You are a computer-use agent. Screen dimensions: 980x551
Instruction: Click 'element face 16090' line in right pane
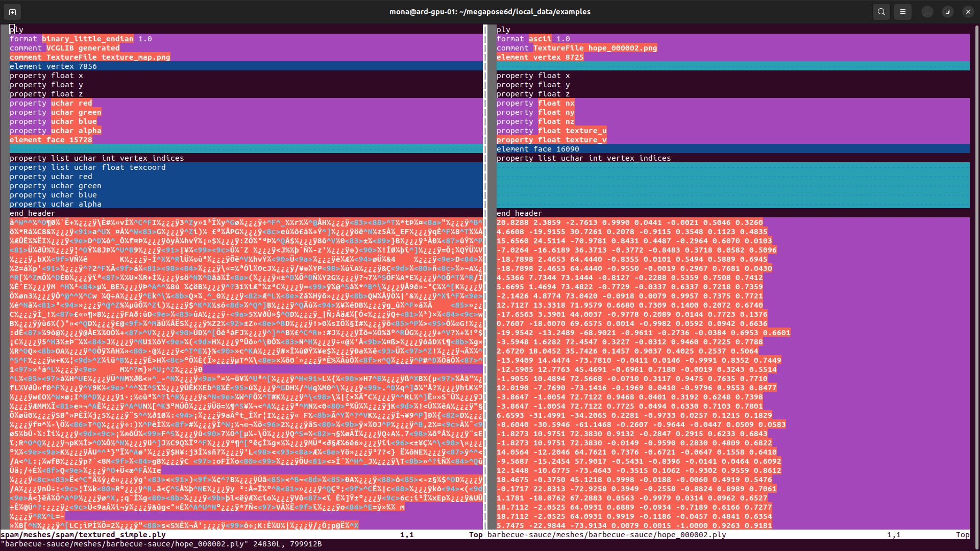(537, 149)
